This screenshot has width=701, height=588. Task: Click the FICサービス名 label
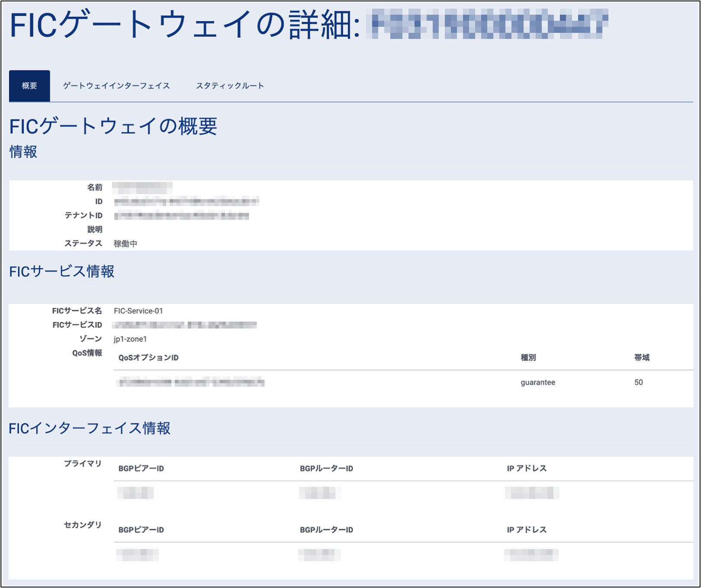(77, 311)
